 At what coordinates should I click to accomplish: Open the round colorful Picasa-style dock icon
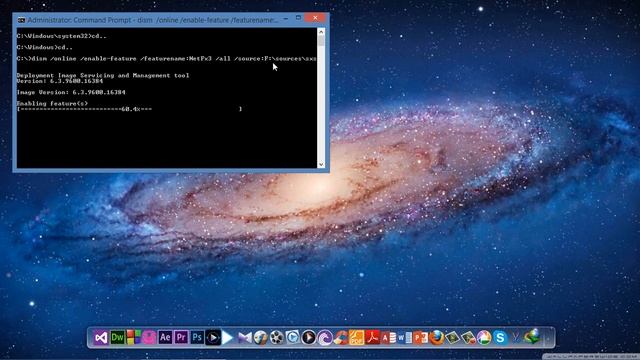484,338
